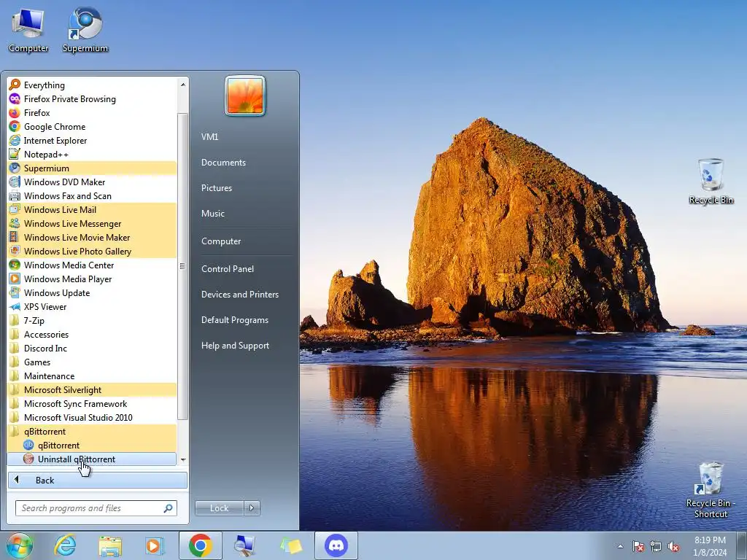The image size is (747, 560).
Task: Open Default Programs
Action: point(234,320)
